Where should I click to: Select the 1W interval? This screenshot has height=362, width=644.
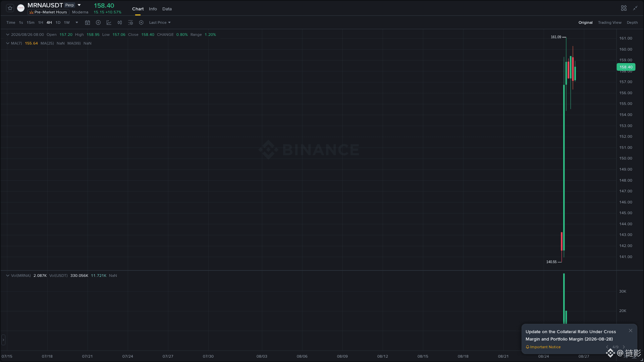tap(67, 22)
